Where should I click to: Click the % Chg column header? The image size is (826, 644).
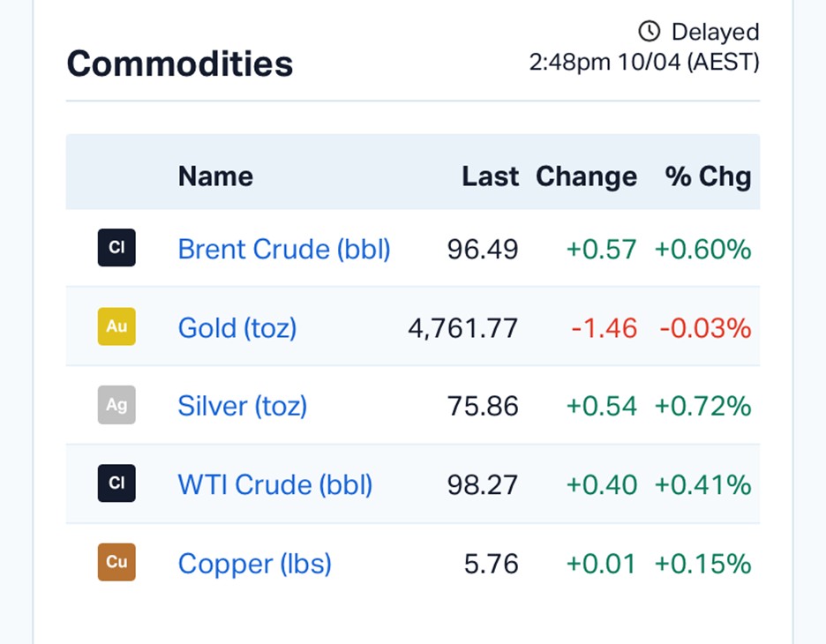[708, 176]
